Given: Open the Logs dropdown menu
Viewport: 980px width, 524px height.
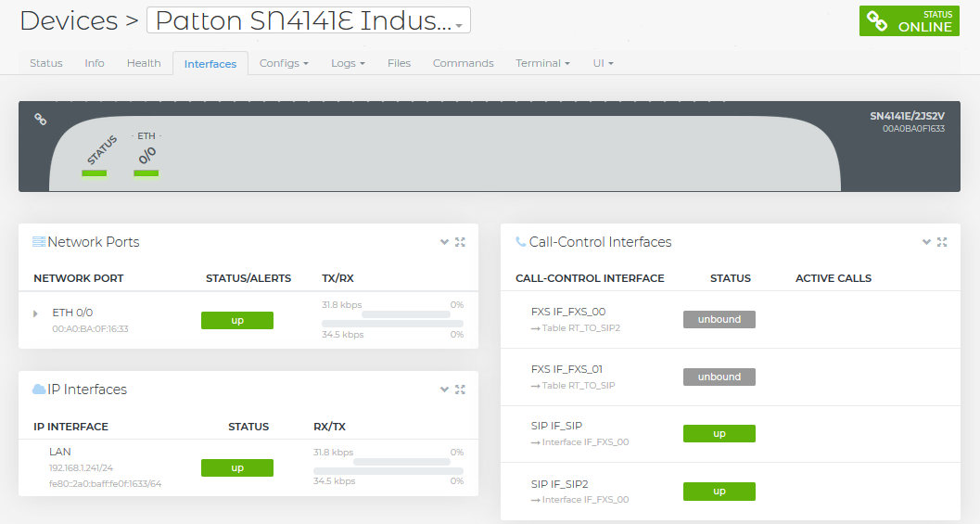Looking at the screenshot, I should [348, 63].
